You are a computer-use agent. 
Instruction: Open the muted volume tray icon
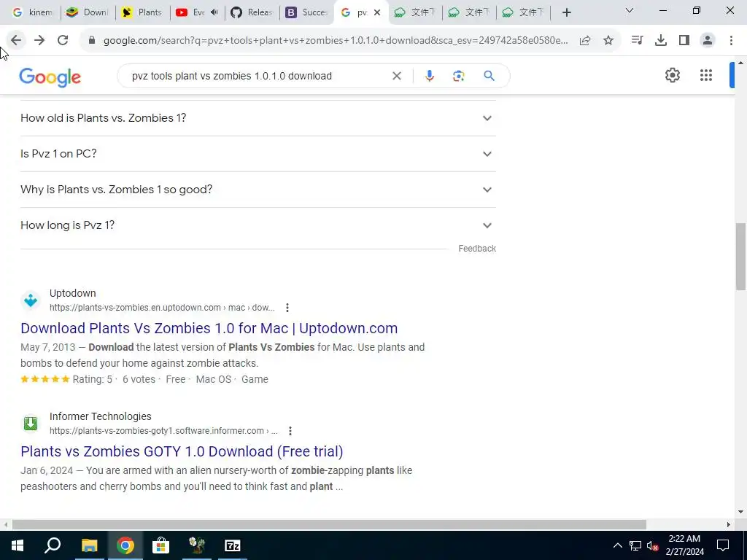coord(652,545)
